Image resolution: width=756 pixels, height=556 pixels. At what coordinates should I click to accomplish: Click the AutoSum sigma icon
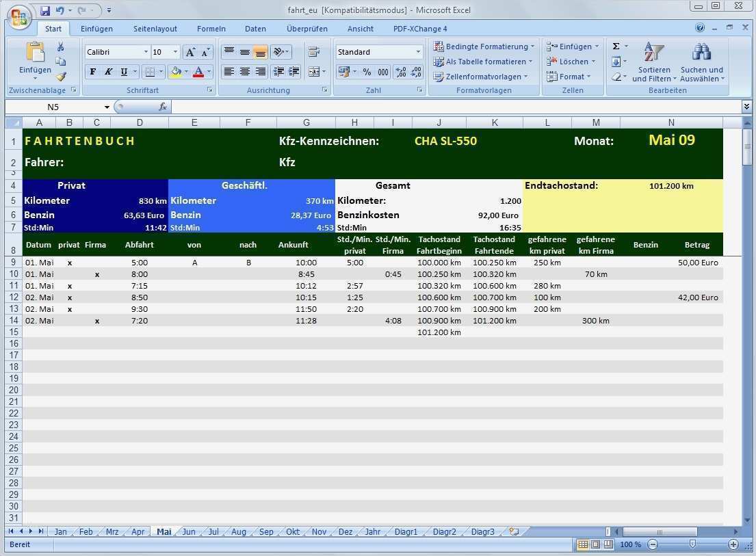pos(614,44)
